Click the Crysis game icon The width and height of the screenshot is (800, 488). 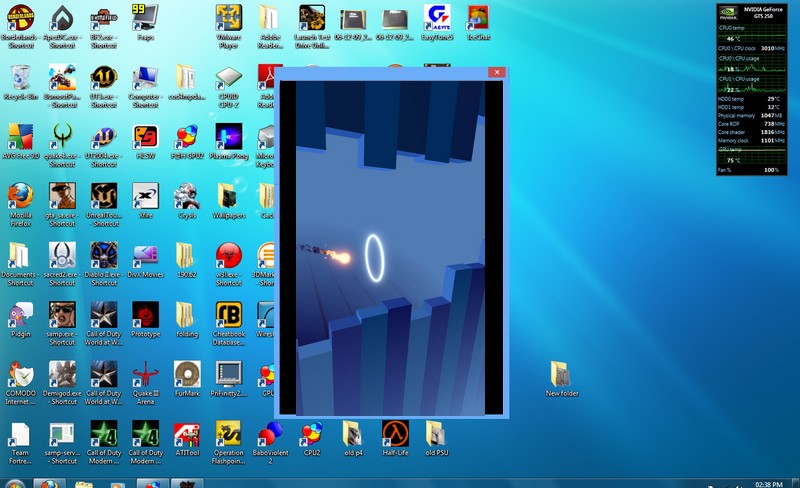click(187, 194)
